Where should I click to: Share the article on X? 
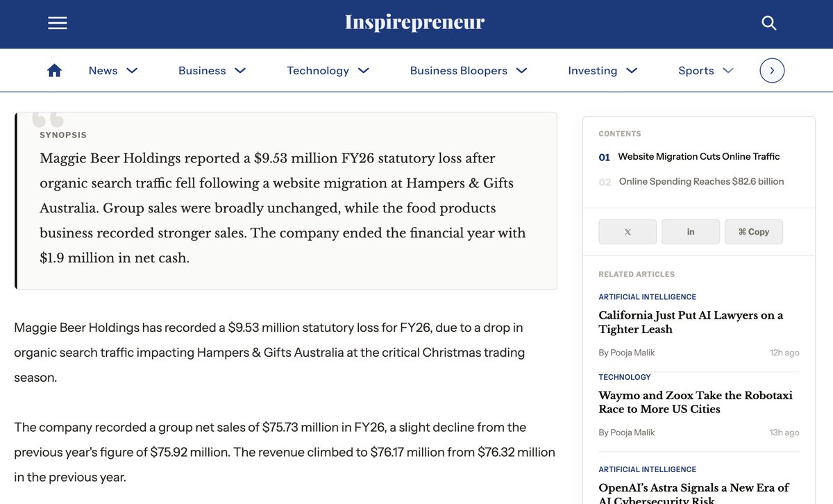628,232
